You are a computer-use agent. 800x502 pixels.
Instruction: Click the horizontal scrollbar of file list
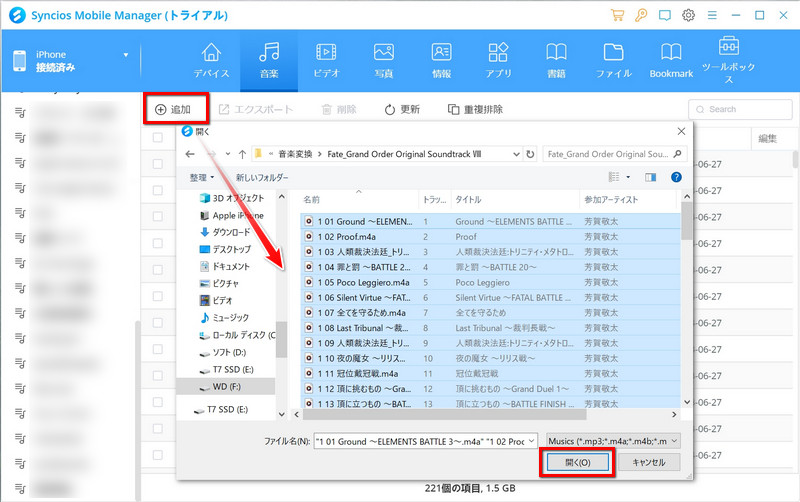click(444, 415)
